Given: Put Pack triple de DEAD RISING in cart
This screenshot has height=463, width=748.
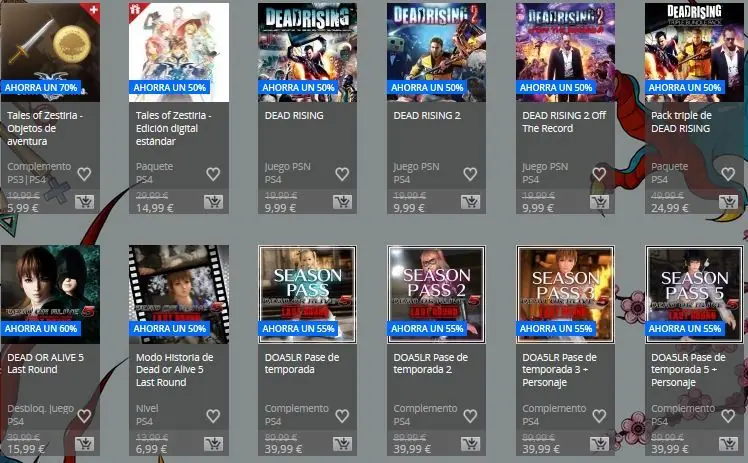Looking at the screenshot, I should click(728, 202).
